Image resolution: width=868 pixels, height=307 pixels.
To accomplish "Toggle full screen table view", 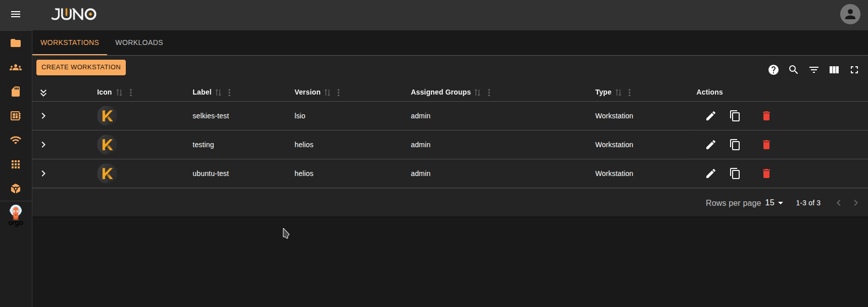I will [x=854, y=70].
